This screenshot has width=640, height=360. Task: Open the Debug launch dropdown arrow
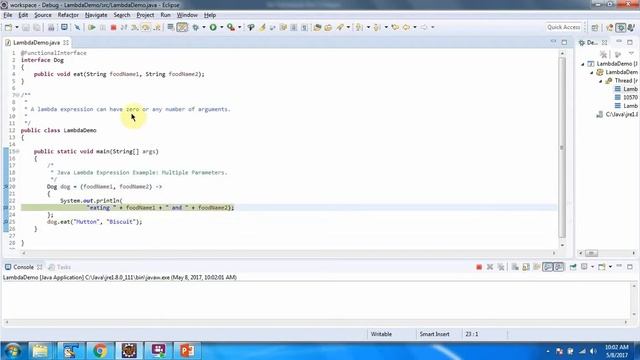tap(204, 27)
